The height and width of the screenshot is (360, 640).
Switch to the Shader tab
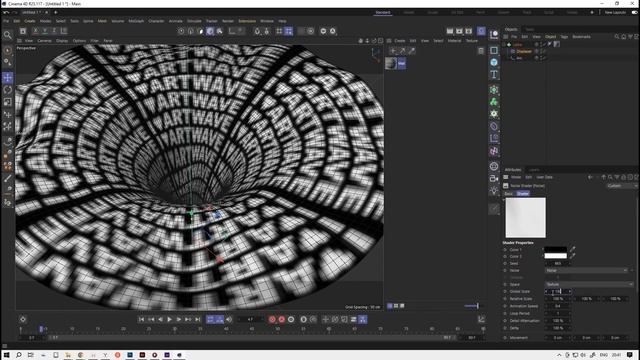(523, 193)
